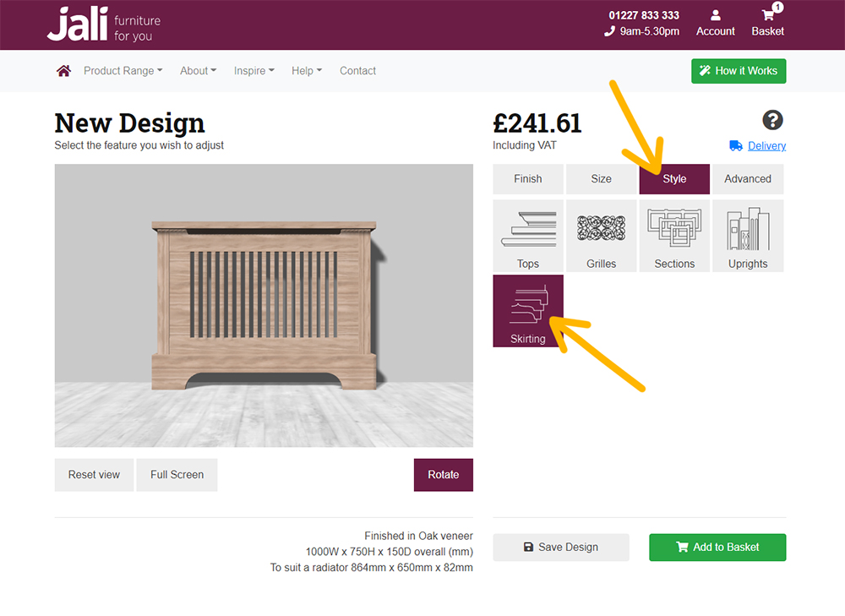Expand the About dropdown menu
The width and height of the screenshot is (845, 616).
coord(198,71)
